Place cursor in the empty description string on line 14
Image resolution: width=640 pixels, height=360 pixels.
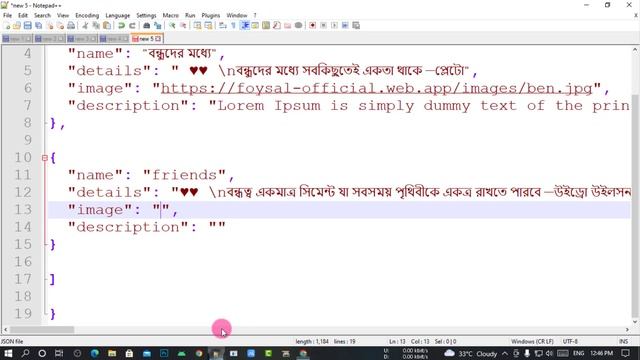pos(217,227)
